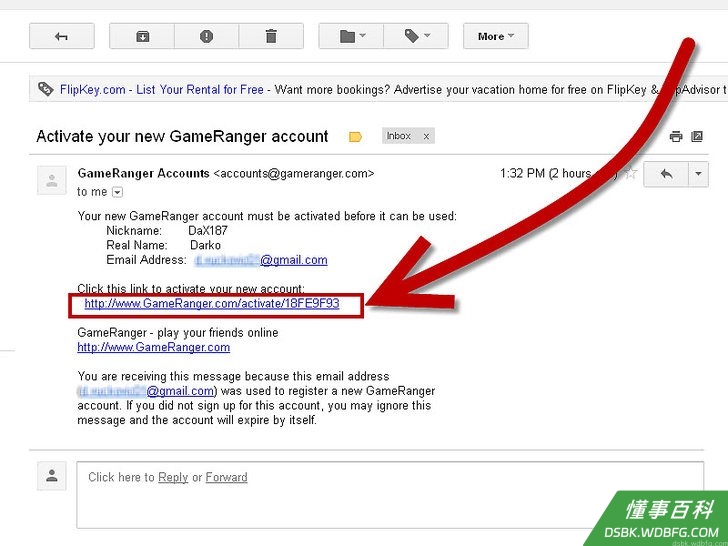Reply with the arrow button
Image resolution: width=728 pixels, height=546 pixels.
[x=666, y=174]
